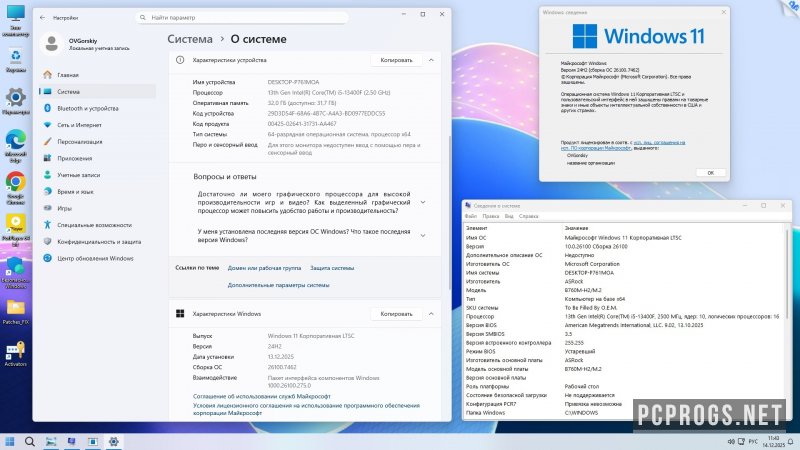Open the notification bell in system tray
The image size is (800, 450).
point(791,442)
